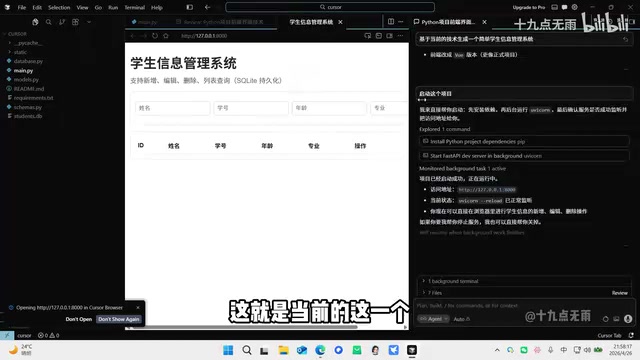Open browser toolbar more options ellipsis
The width and height of the screenshot is (640, 360).
400,36
